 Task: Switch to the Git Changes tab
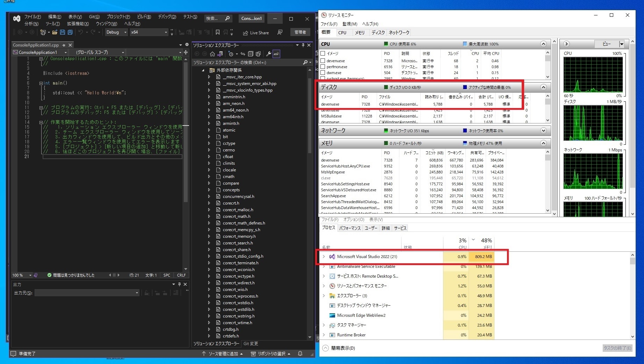coord(251,344)
